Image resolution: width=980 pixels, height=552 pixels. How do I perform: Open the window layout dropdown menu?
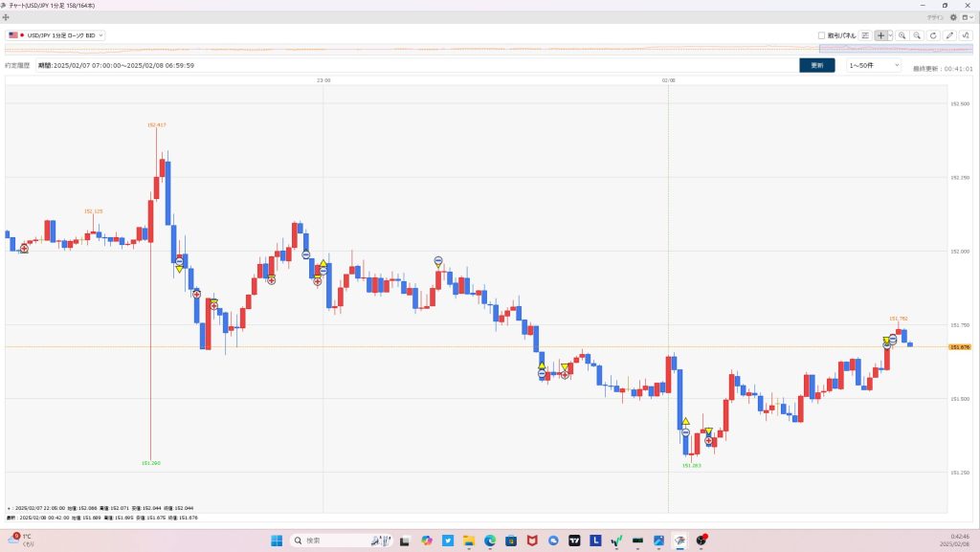point(966,17)
